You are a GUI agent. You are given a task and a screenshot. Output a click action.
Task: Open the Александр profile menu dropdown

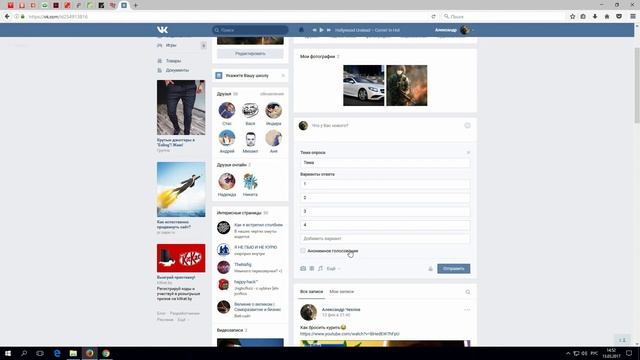click(454, 30)
